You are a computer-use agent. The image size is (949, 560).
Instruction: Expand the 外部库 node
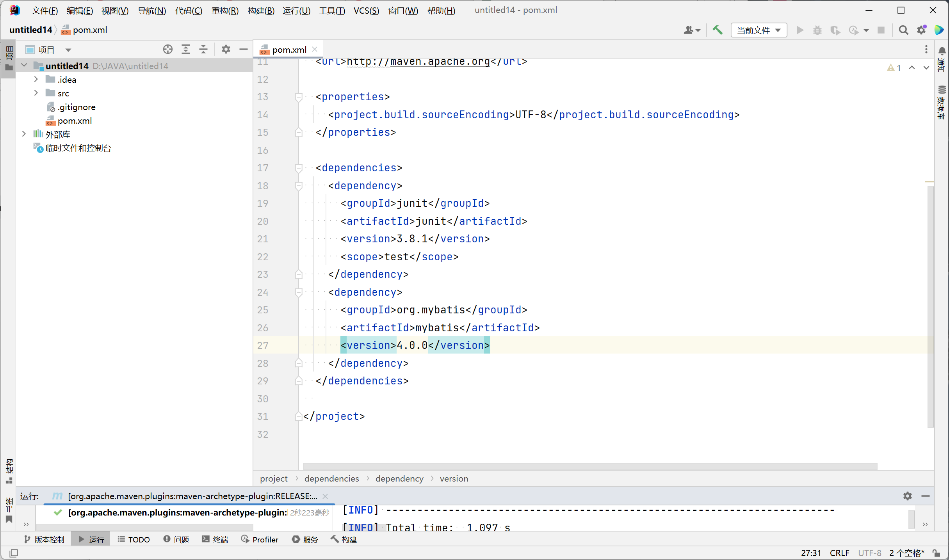[x=24, y=134]
